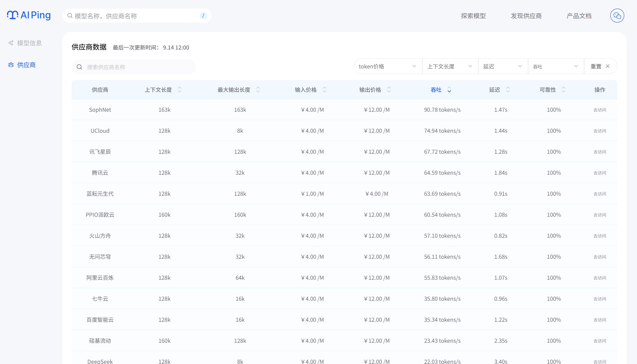Click the search icon in supplier search field
The width and height of the screenshot is (637, 364).
79,67
